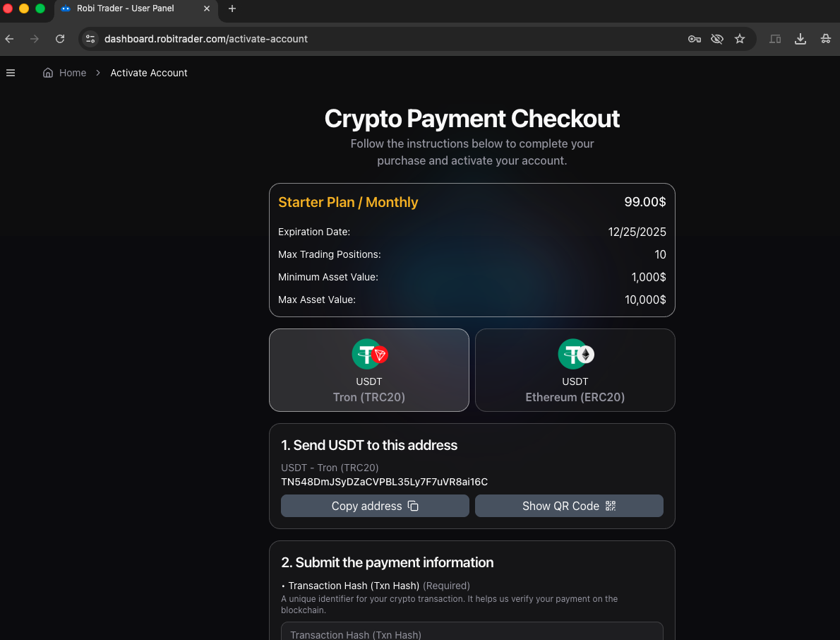Click the Home breadcrumb link
Image resolution: width=840 pixels, height=640 pixels.
65,73
